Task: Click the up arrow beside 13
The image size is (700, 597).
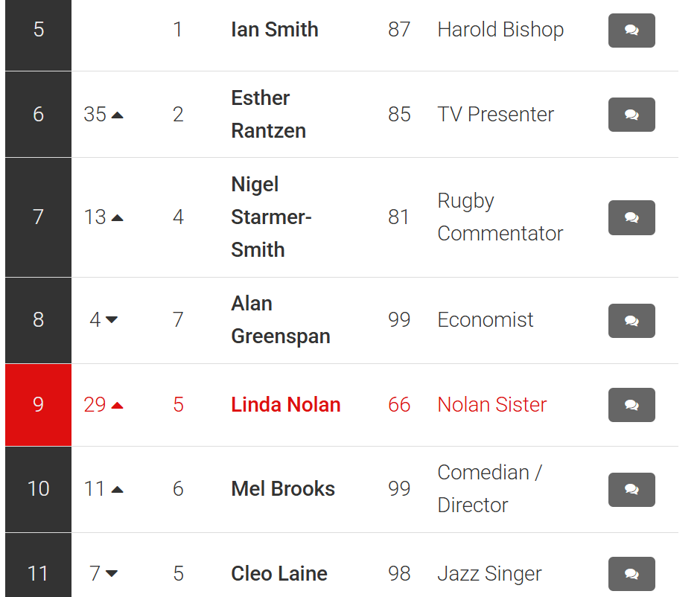Action: point(117,218)
